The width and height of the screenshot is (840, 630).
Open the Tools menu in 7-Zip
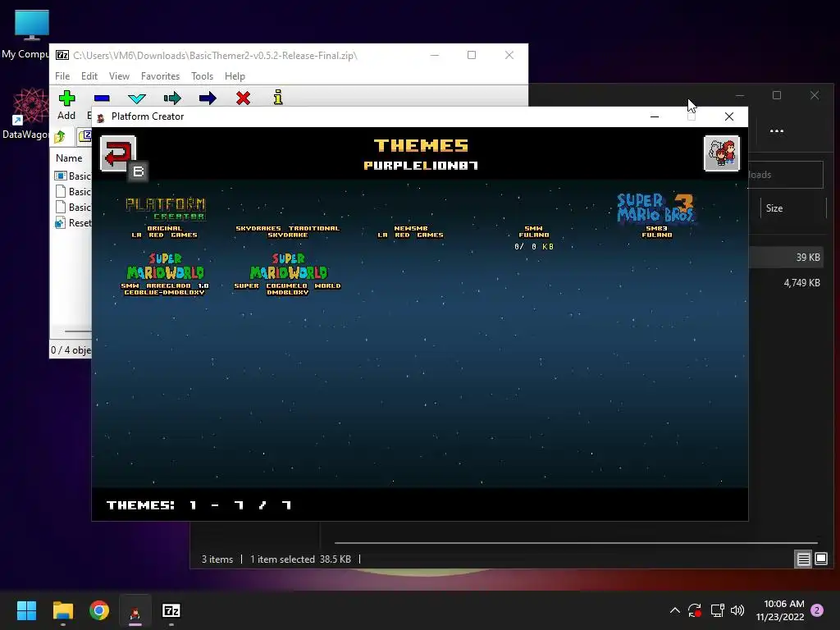coord(202,76)
